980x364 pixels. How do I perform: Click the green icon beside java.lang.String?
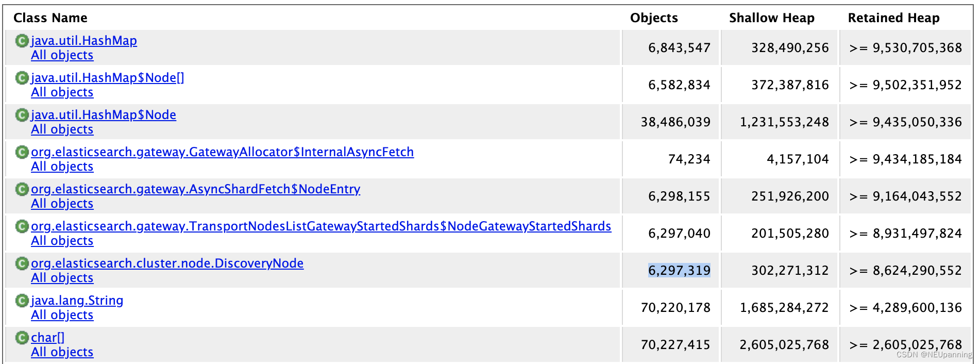click(x=21, y=301)
